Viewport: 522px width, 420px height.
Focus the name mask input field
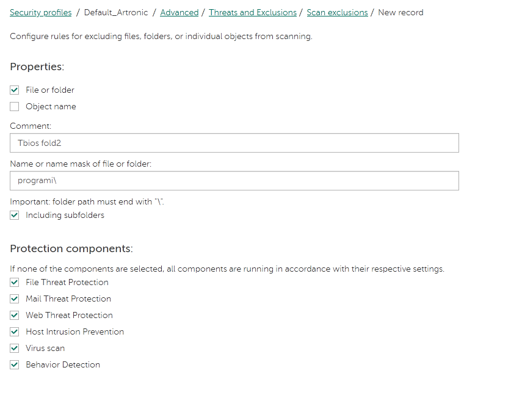[x=234, y=181]
